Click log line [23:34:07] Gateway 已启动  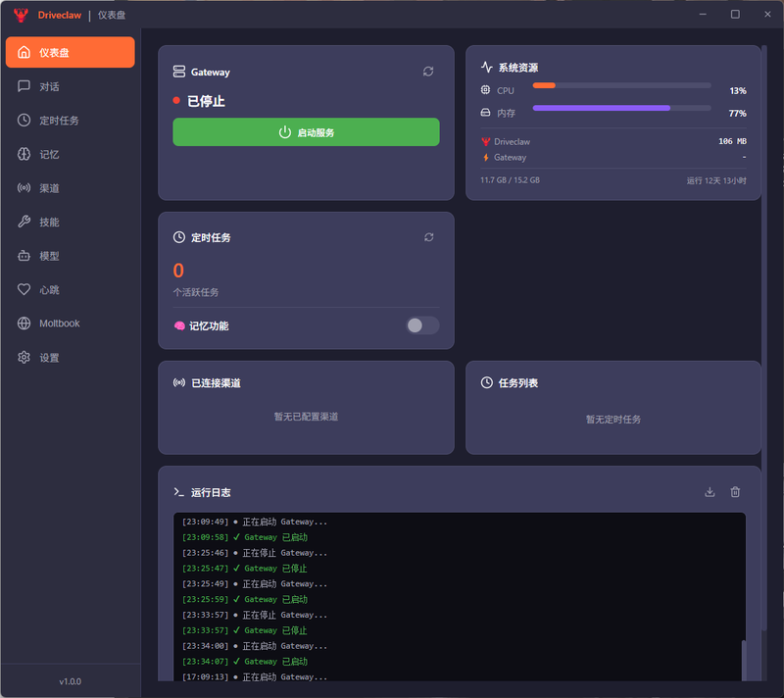coord(245,661)
